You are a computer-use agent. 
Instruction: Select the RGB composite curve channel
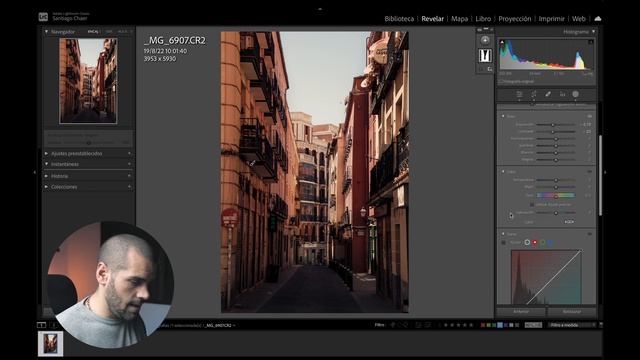[527, 242]
